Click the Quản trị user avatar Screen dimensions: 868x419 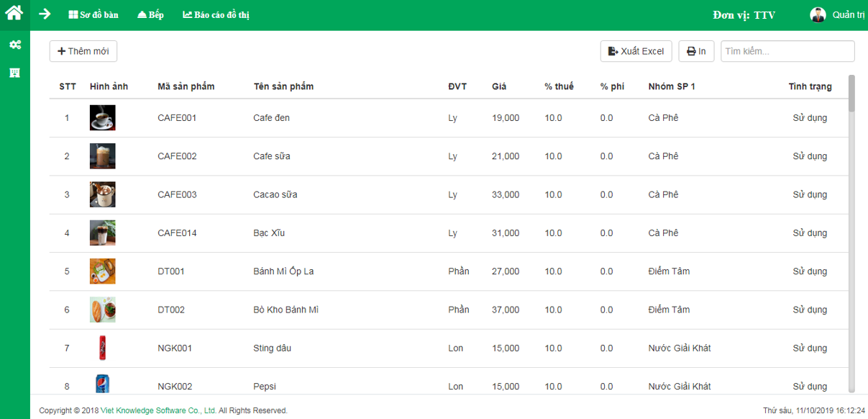[818, 14]
